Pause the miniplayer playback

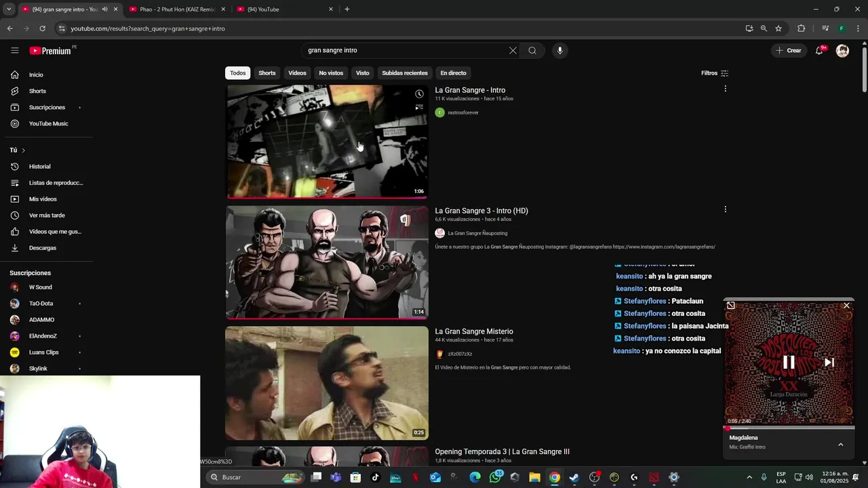789,363
